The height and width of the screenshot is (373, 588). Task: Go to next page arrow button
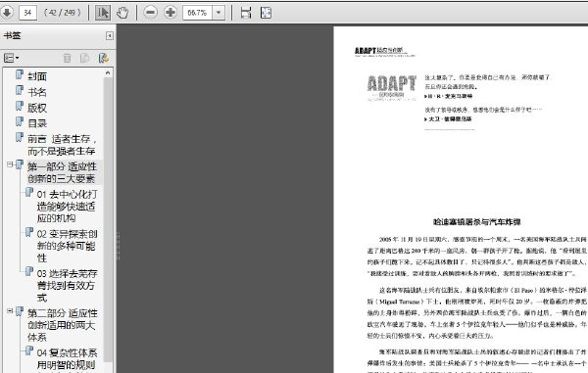pos(6,13)
